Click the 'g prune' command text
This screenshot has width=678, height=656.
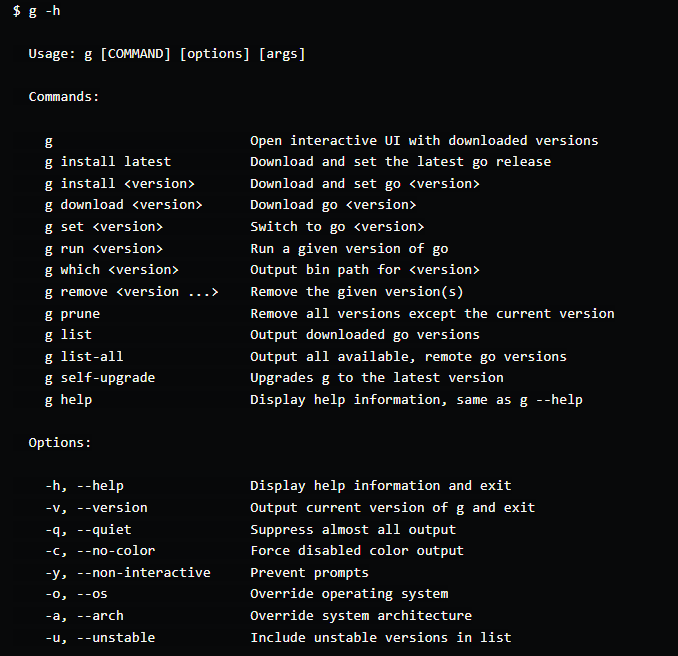tap(72, 314)
